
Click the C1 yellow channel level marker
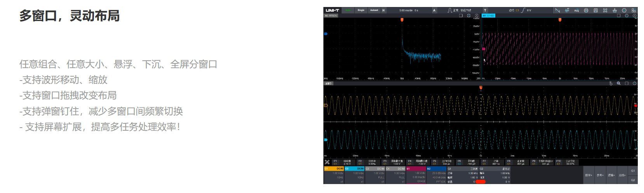tap(326, 105)
